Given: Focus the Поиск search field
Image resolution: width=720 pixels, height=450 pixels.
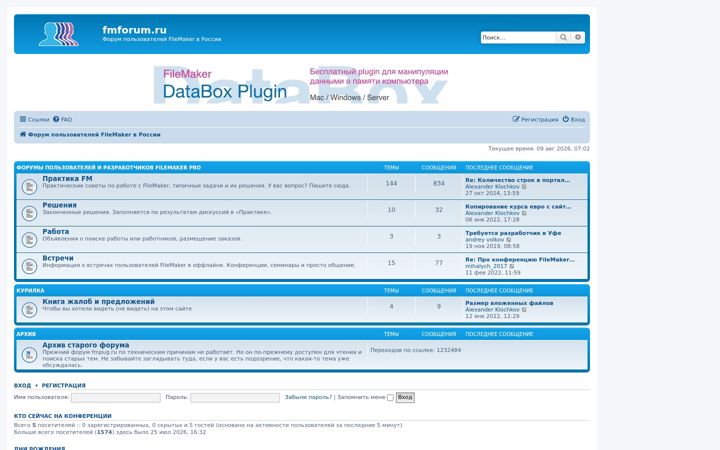Looking at the screenshot, I should (518, 37).
